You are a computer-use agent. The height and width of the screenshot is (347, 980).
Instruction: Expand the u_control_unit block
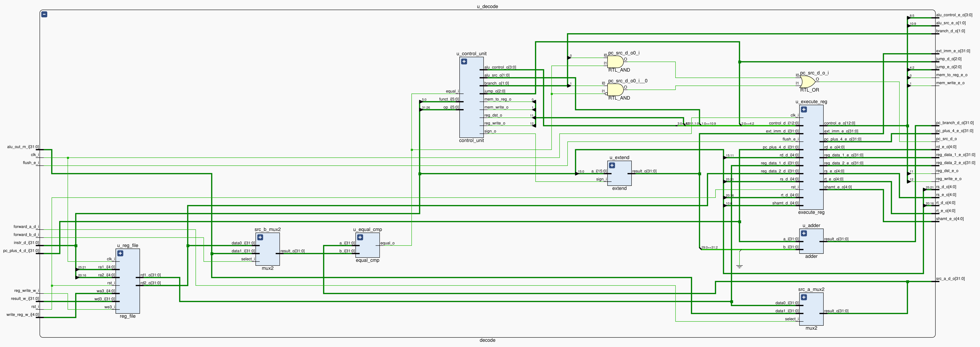tap(464, 62)
